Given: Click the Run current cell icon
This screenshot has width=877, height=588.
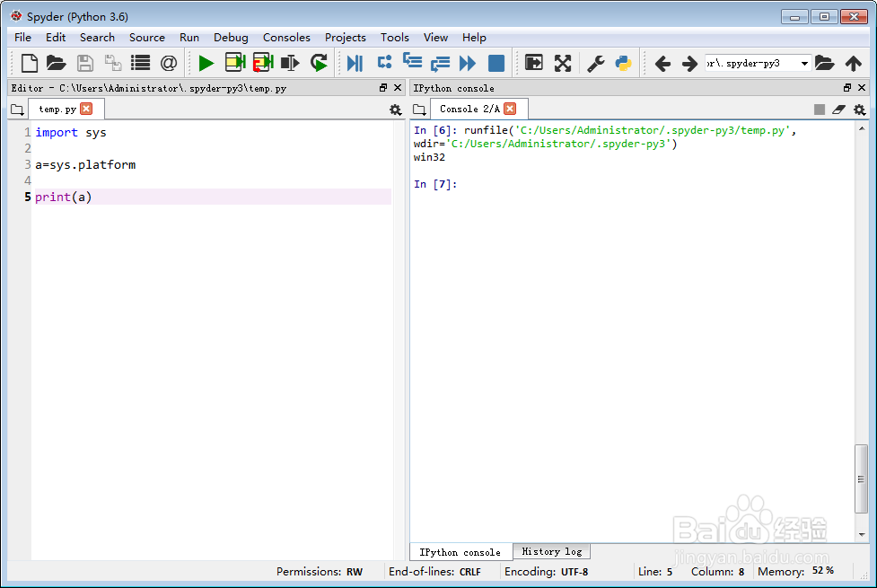Looking at the screenshot, I should coord(235,62).
